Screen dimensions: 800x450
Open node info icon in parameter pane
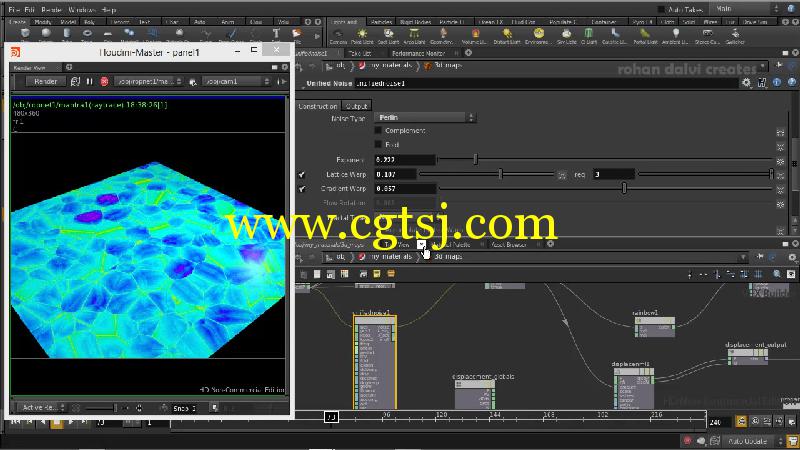click(777, 83)
